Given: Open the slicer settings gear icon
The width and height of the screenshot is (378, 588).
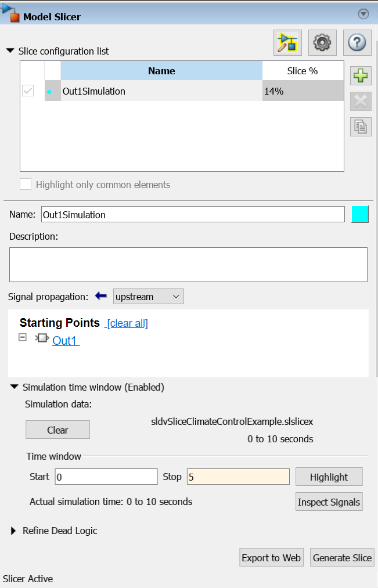Looking at the screenshot, I should [x=322, y=42].
